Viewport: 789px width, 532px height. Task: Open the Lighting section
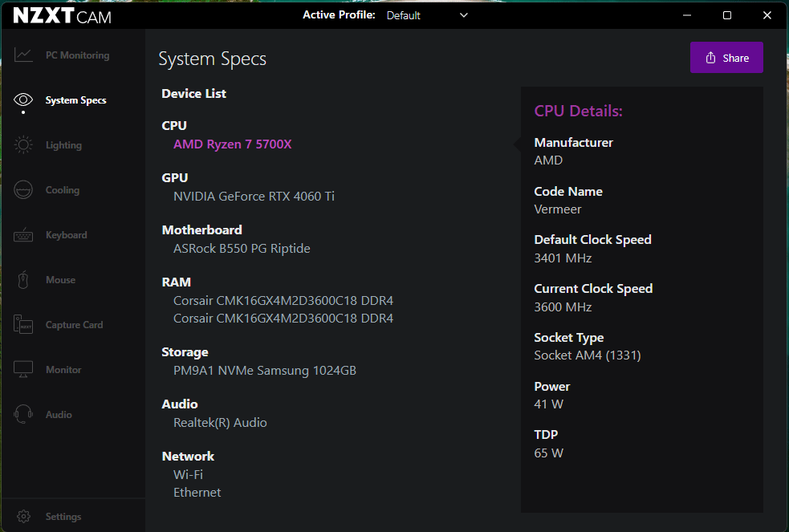tap(63, 145)
